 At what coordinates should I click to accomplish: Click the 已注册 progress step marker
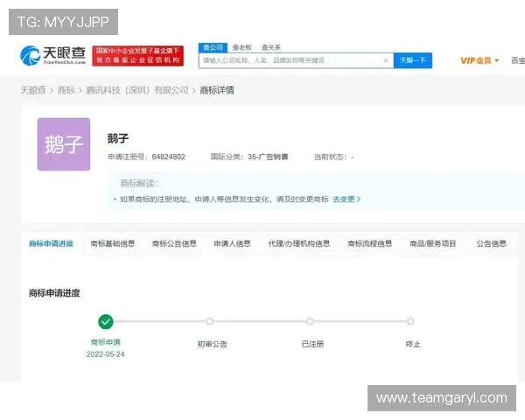[310, 321]
